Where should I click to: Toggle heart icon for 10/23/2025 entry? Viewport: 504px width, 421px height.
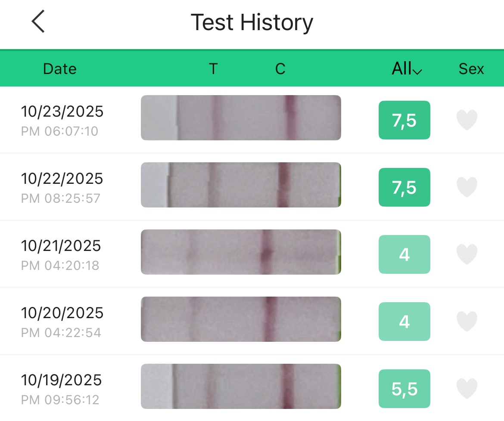pyautogui.click(x=467, y=120)
